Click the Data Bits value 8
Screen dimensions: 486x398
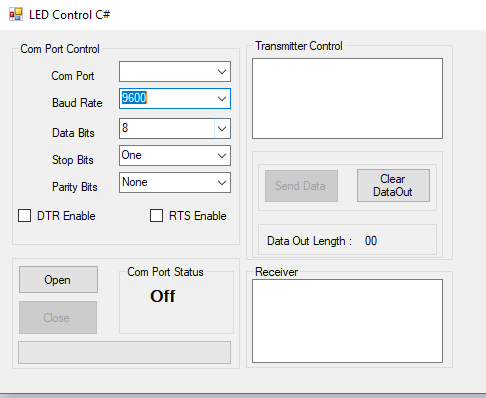click(125, 128)
